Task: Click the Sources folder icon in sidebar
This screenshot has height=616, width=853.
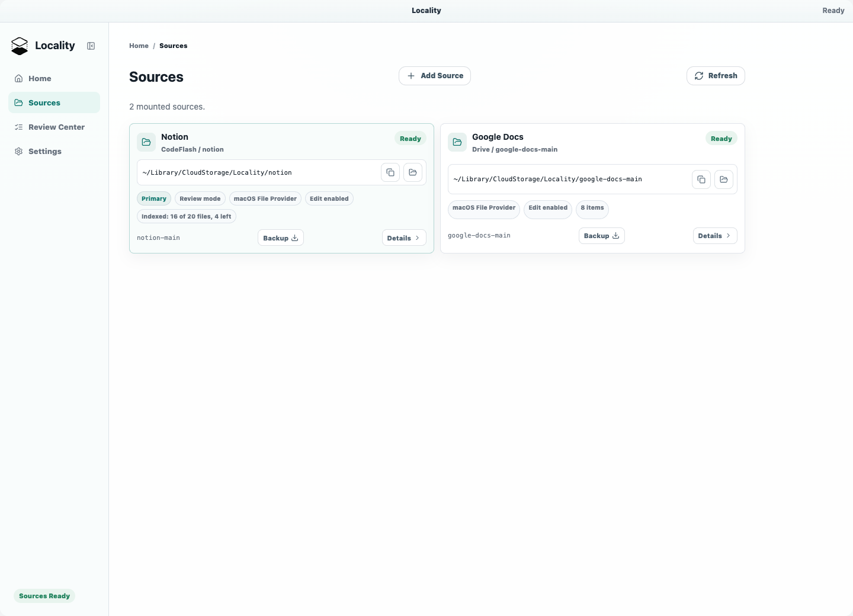Action: coord(19,102)
